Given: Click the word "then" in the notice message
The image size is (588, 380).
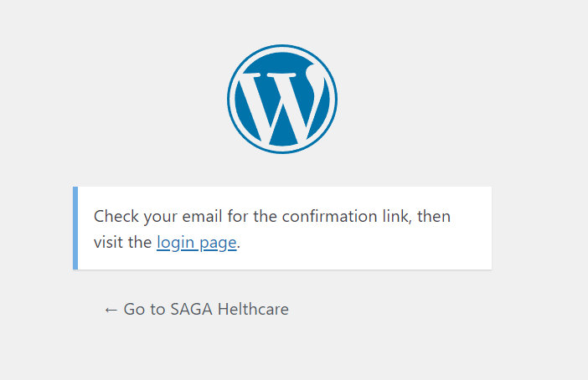Looking at the screenshot, I should [433, 217].
